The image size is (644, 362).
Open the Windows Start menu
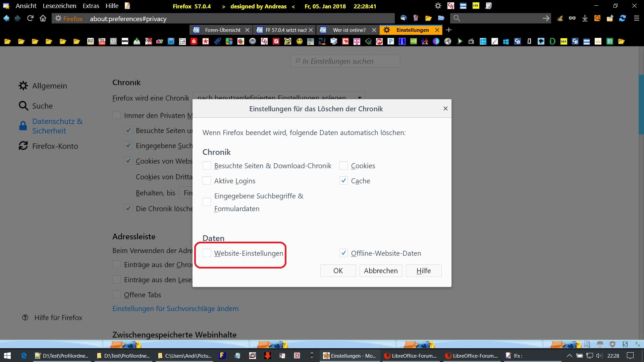tap(7, 356)
